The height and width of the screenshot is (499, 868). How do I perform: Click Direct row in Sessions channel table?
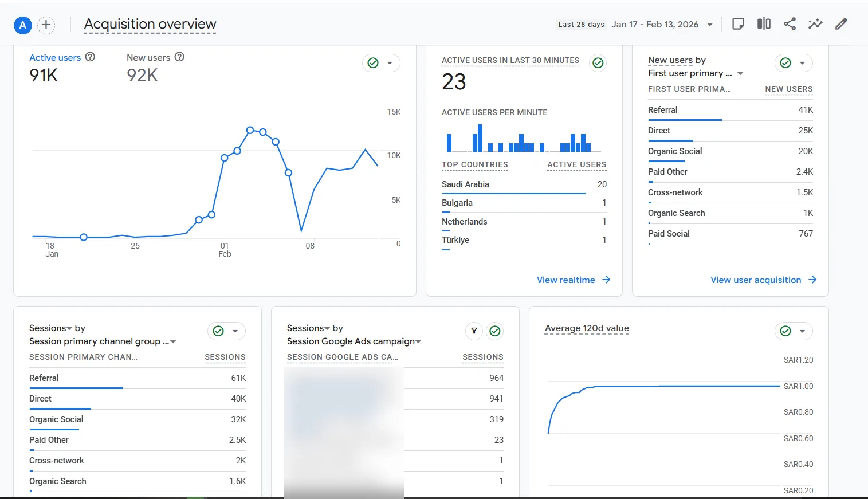tap(138, 399)
